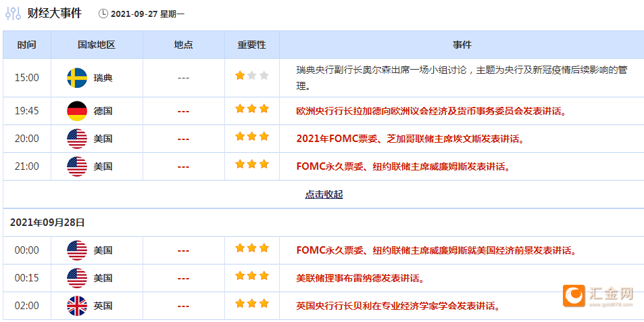Image resolution: width=644 pixels, height=322 pixels.
Task: Click the slider settings icon beside 财经大事件
Action: coord(13,14)
